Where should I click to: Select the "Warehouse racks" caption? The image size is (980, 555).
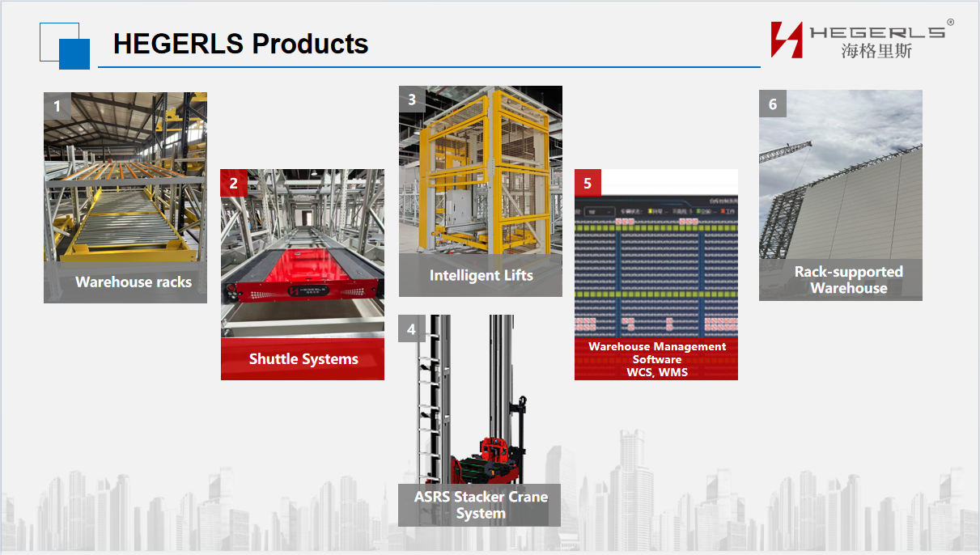[x=134, y=282]
